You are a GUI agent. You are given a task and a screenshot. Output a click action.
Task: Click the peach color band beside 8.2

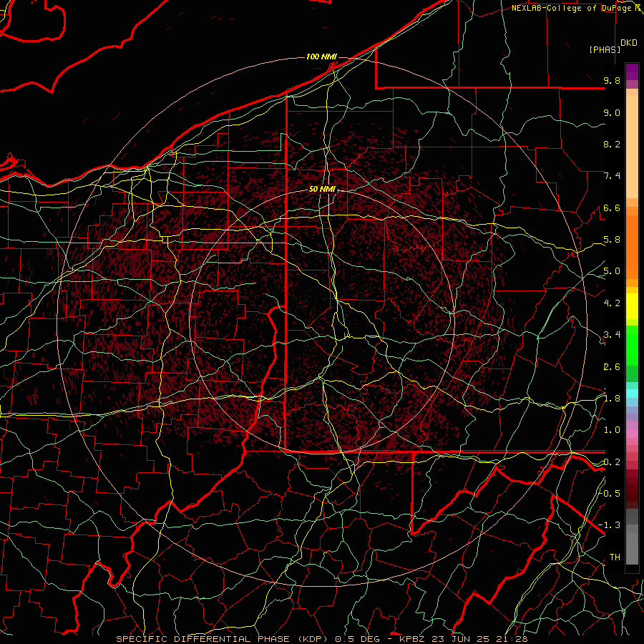pyautogui.click(x=632, y=147)
